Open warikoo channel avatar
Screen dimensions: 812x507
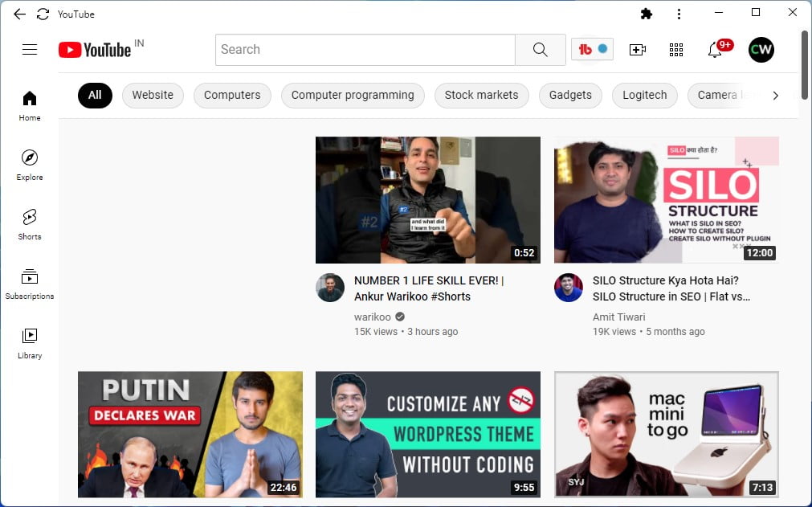(330, 288)
